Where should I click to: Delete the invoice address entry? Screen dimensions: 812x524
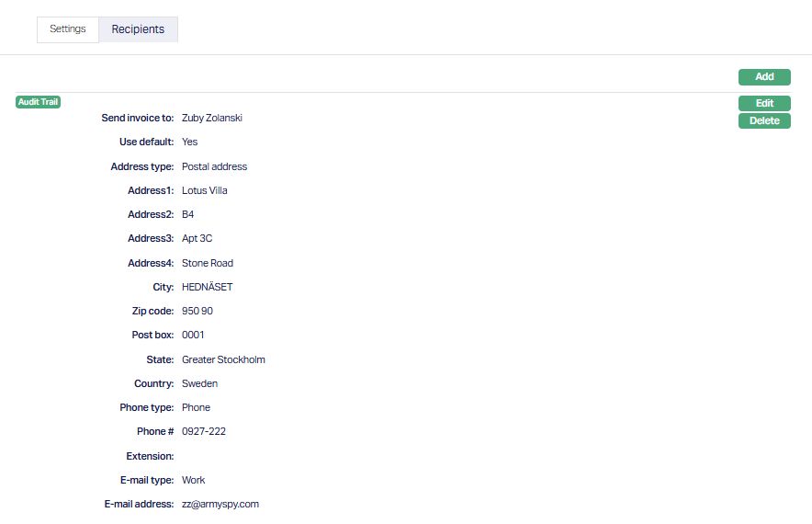pos(764,121)
